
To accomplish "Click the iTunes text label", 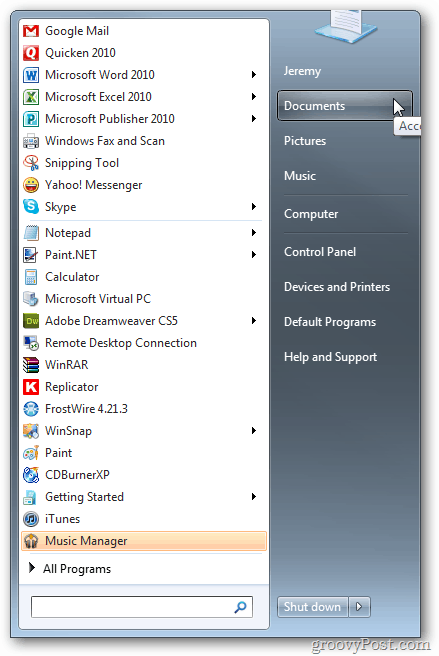I will pyautogui.click(x=62, y=519).
